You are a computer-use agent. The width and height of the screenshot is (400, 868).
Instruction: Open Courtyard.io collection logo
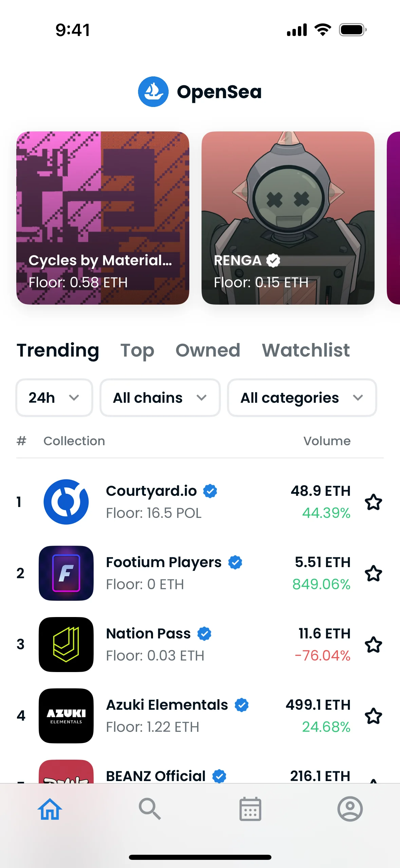click(x=66, y=502)
